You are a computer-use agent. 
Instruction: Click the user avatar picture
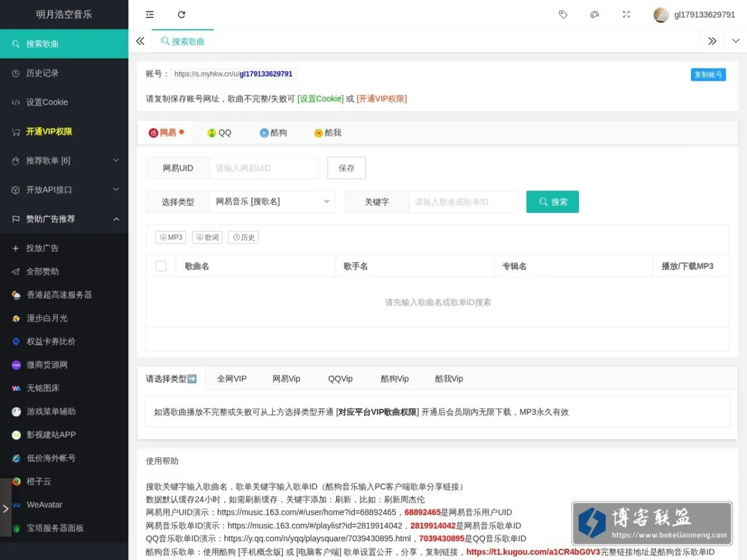pos(661,15)
